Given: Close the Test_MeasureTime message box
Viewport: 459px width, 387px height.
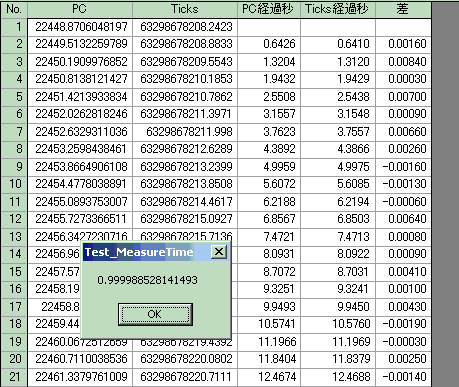Looking at the screenshot, I should click(x=219, y=252).
